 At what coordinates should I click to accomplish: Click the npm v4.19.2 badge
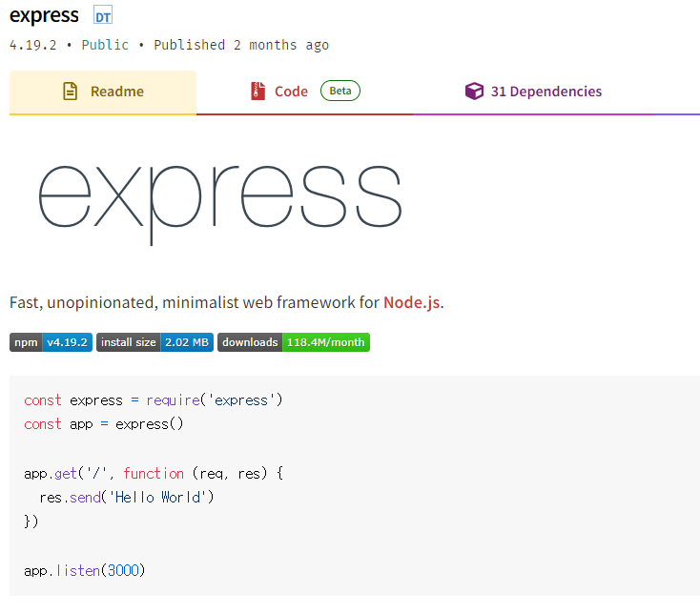tap(51, 342)
